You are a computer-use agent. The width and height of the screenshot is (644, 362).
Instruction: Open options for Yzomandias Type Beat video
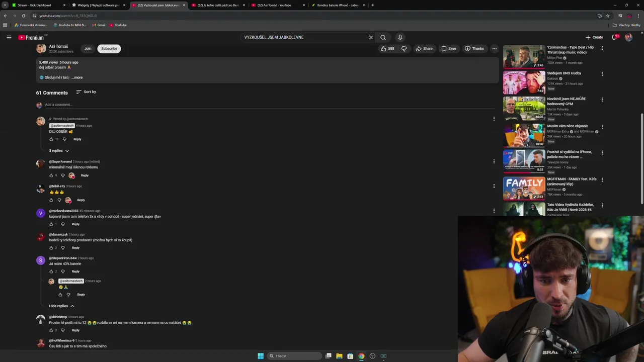click(602, 48)
